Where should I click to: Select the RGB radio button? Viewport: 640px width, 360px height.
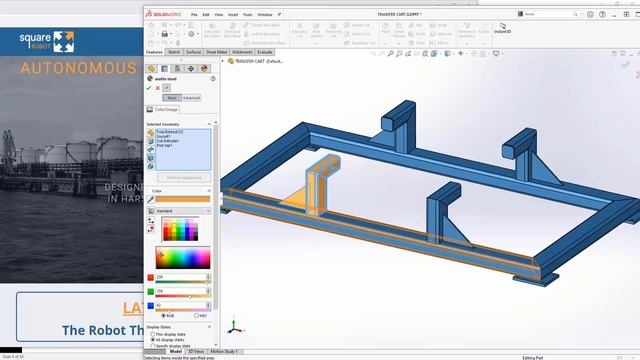[x=164, y=316]
